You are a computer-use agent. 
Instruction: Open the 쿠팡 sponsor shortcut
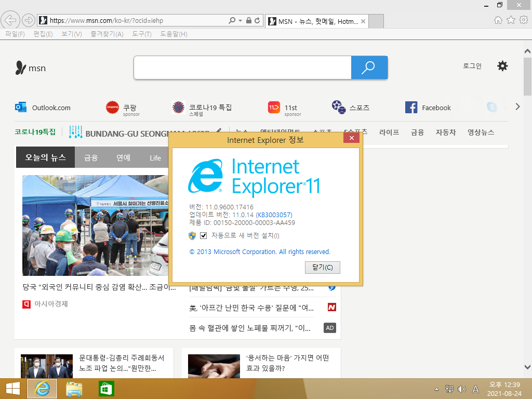click(123, 109)
